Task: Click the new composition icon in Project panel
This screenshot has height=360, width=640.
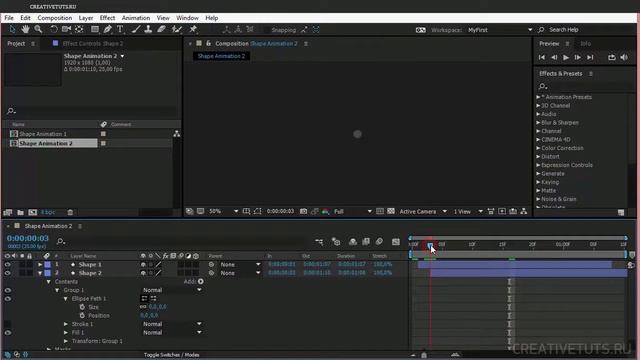Action: pos(33,212)
